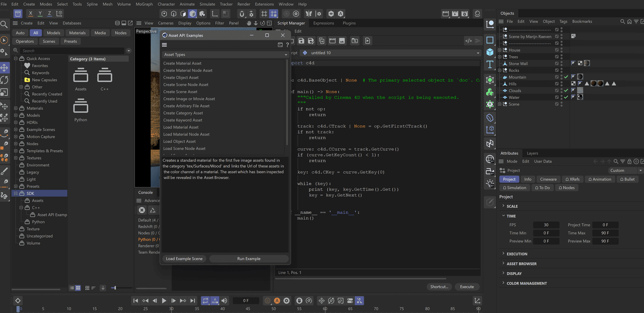
Task: Toggle layer box of Stone Wall object
Action: tap(557, 64)
